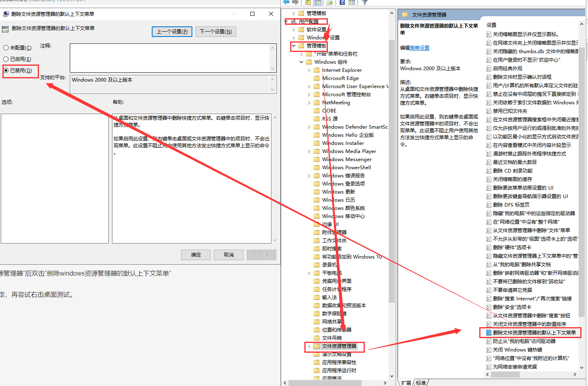Click folder icon in 文件资源管理器 pane header
Viewport: 588px width, 386px height.
pyautogui.click(x=405, y=15)
